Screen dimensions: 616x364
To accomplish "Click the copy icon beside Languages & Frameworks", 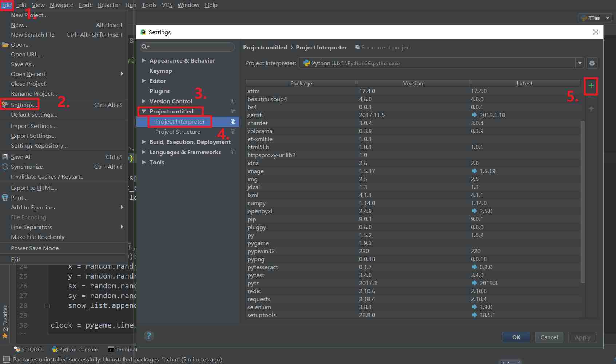I will 233,152.
